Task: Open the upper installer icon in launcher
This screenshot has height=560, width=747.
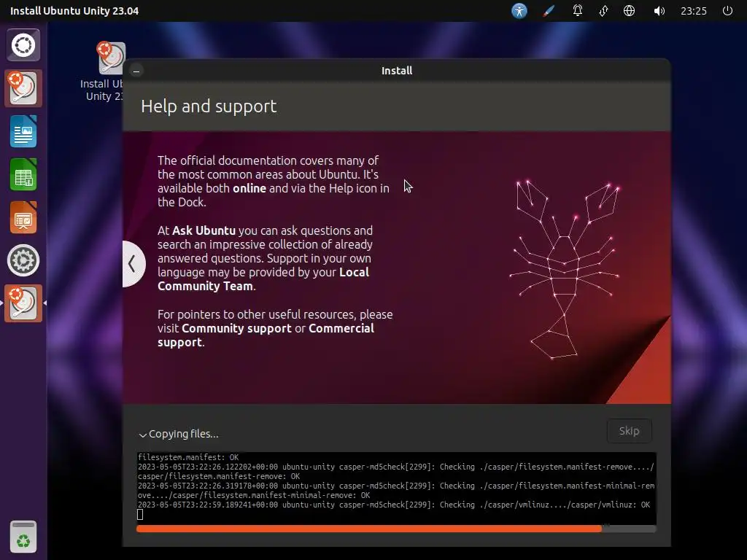Action: (x=23, y=88)
